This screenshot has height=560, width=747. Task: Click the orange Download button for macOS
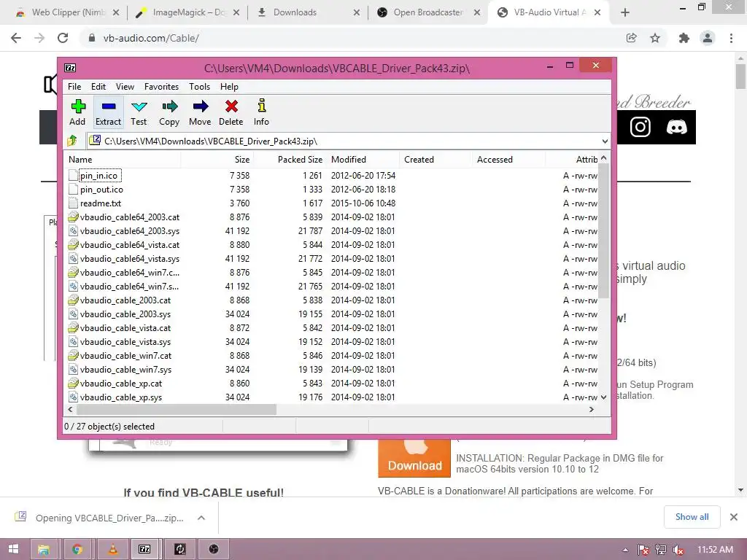414,458
